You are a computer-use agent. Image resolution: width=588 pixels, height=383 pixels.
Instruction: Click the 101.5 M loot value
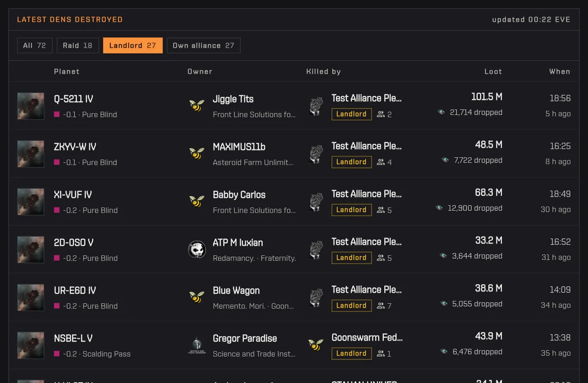(x=487, y=97)
